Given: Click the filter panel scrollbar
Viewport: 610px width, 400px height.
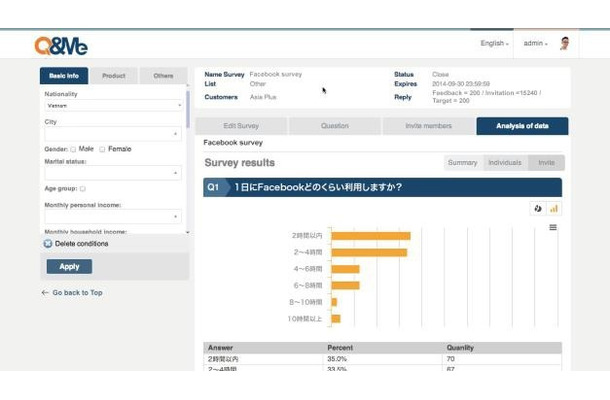Looking at the screenshot, I should 188,109.
